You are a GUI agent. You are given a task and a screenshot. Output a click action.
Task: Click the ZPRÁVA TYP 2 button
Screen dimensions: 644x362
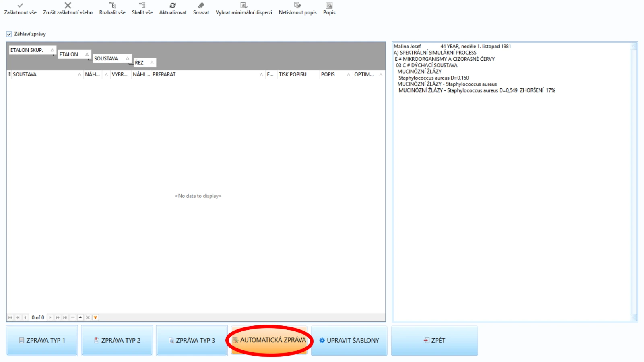click(x=117, y=340)
